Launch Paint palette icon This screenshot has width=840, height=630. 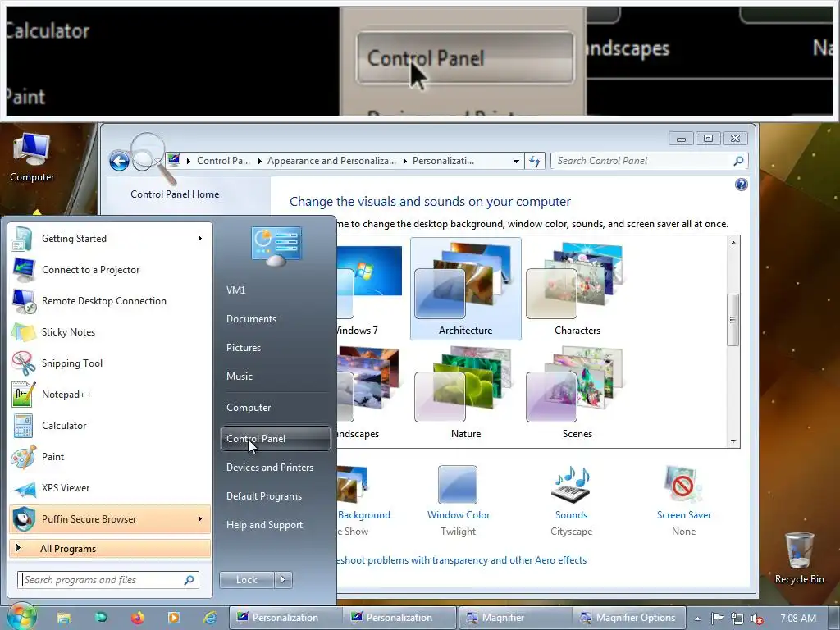24,456
